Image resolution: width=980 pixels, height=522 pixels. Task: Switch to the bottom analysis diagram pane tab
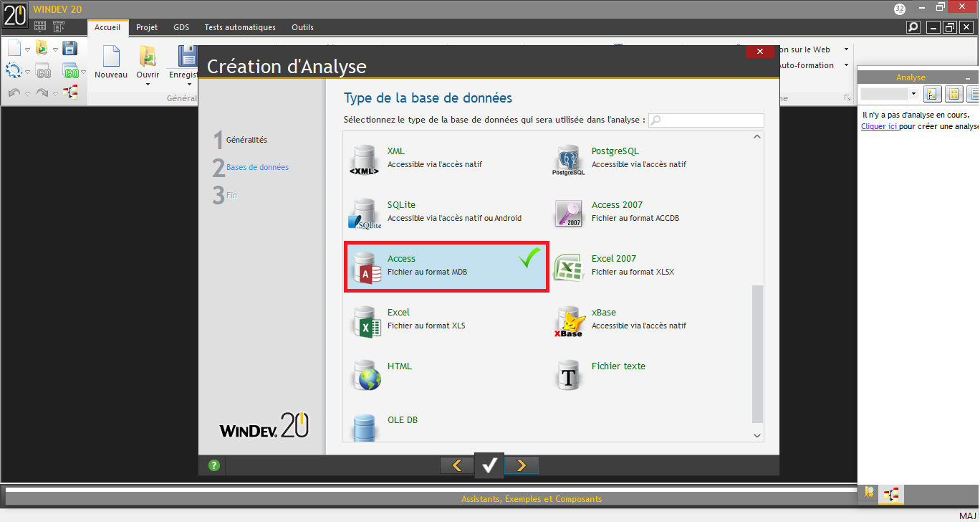pyautogui.click(x=891, y=493)
